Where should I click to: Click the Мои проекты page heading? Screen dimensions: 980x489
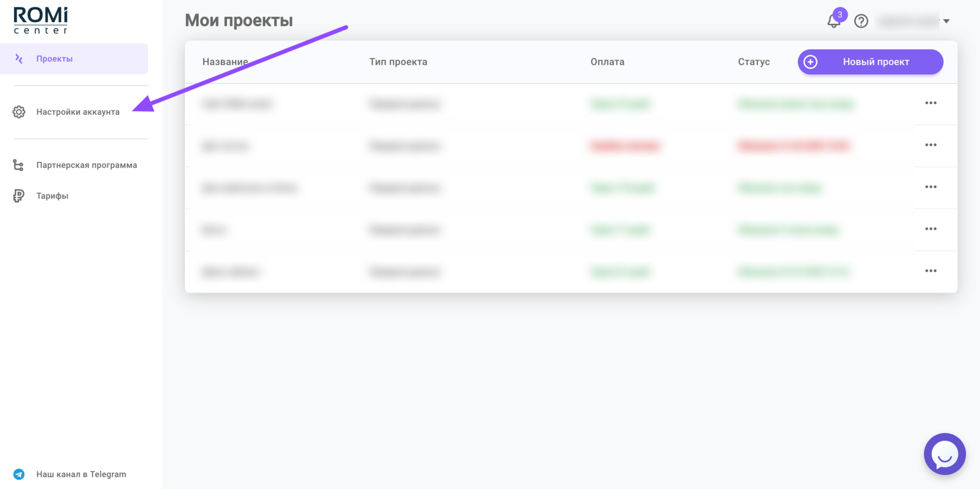(x=239, y=20)
